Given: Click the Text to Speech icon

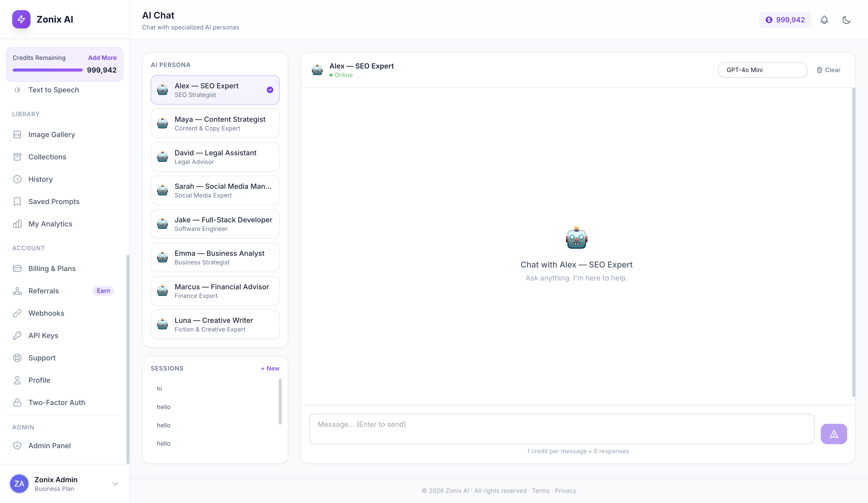Looking at the screenshot, I should point(17,90).
